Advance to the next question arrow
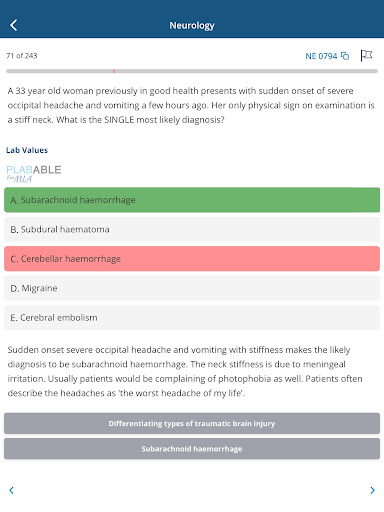 coord(372,490)
